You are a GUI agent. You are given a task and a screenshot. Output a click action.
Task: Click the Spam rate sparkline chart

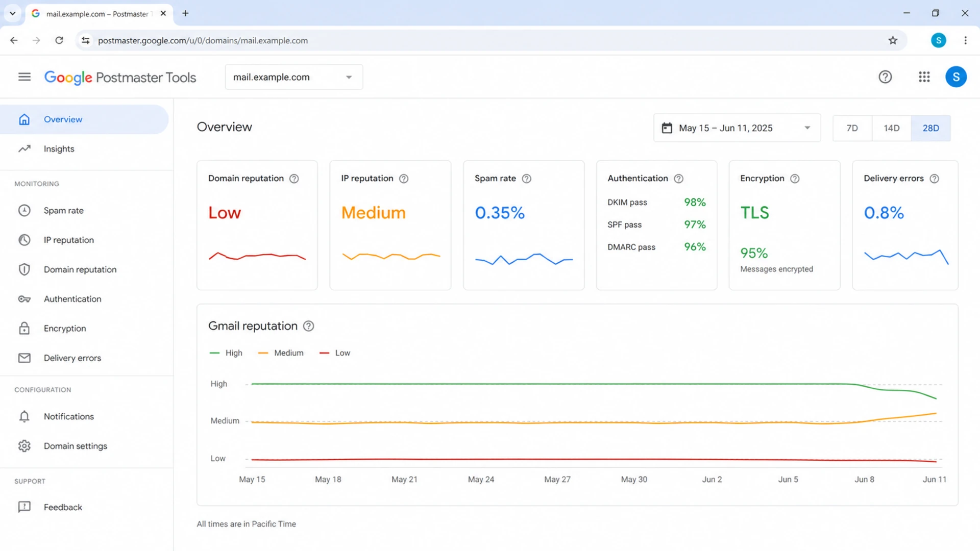[x=524, y=259]
